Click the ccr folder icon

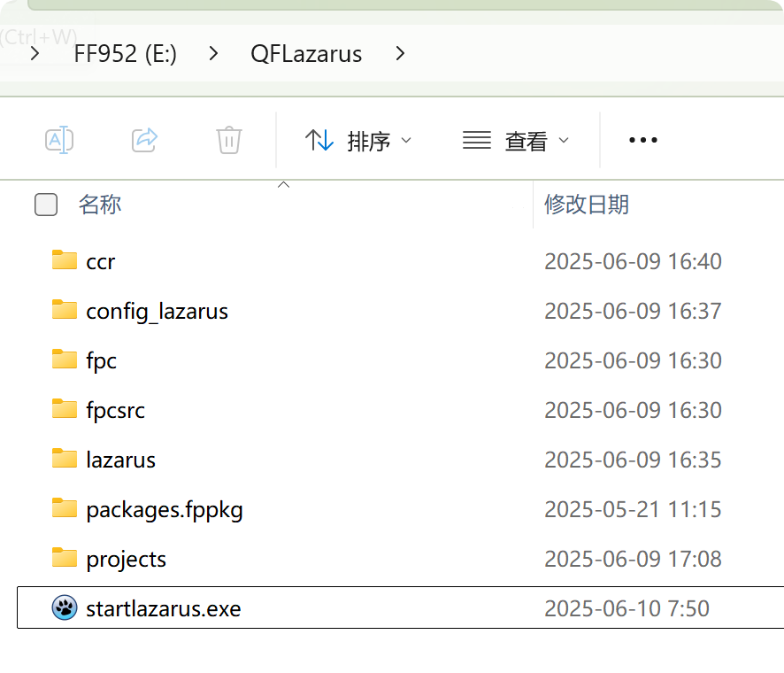click(x=64, y=260)
